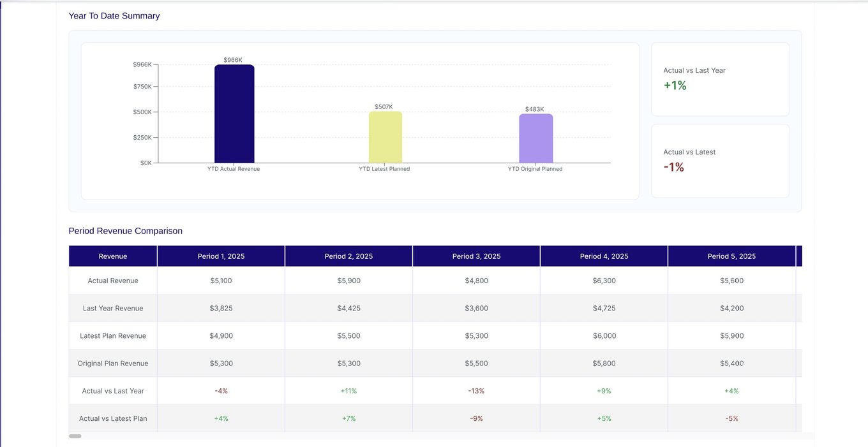Click the $4,800 Actual Revenue cell
Screen dimensions: 868x447
[x=477, y=281]
